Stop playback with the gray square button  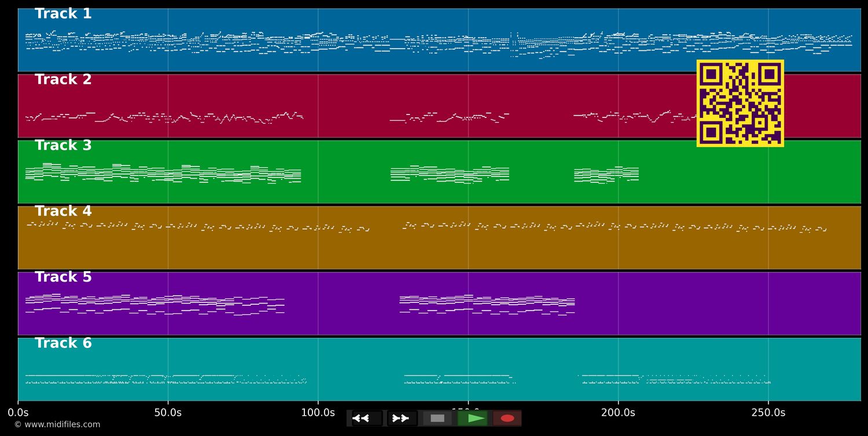(x=437, y=418)
